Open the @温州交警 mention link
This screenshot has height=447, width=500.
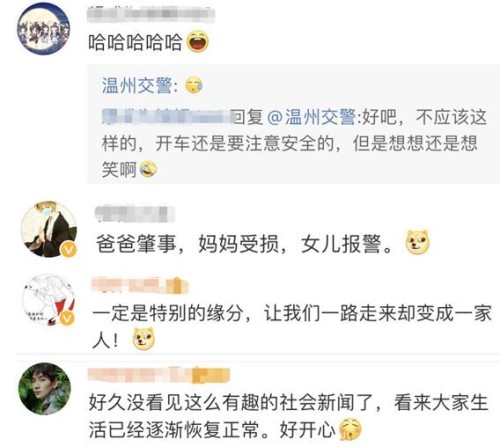pos(311,117)
